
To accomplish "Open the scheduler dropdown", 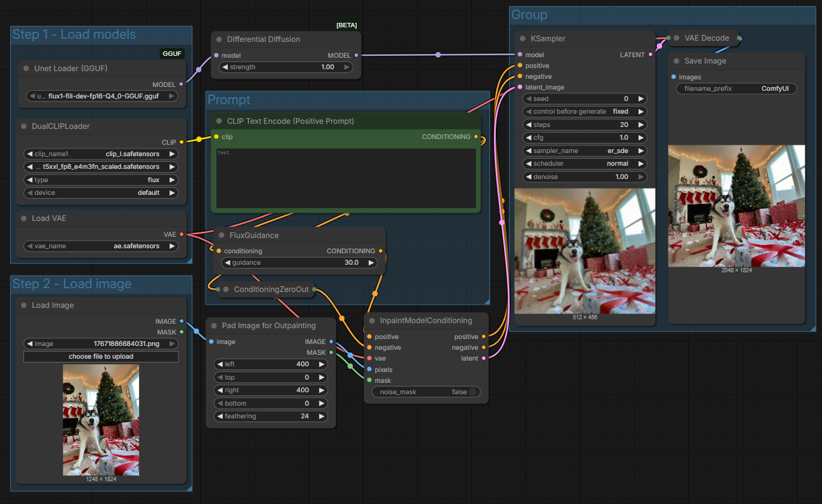I will click(x=585, y=164).
